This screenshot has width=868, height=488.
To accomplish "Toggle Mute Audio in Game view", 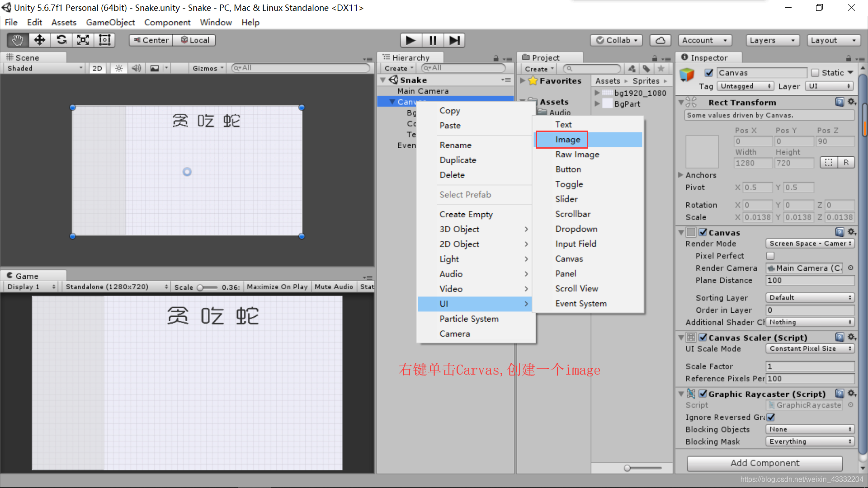I will [334, 287].
